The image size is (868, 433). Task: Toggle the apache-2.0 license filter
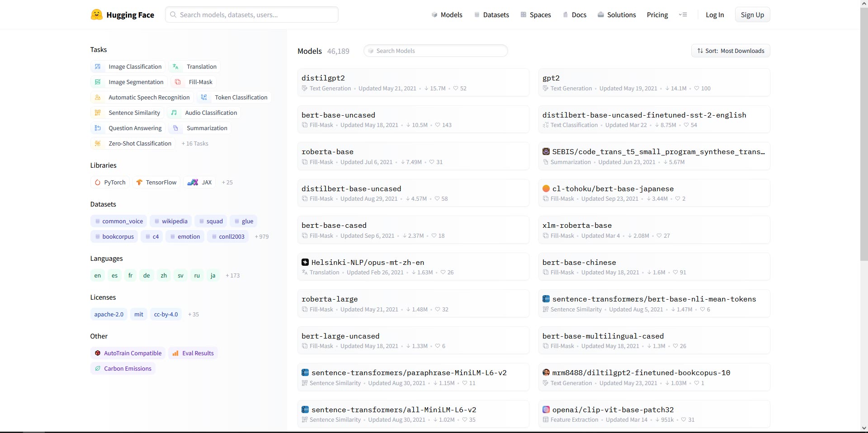tap(109, 314)
